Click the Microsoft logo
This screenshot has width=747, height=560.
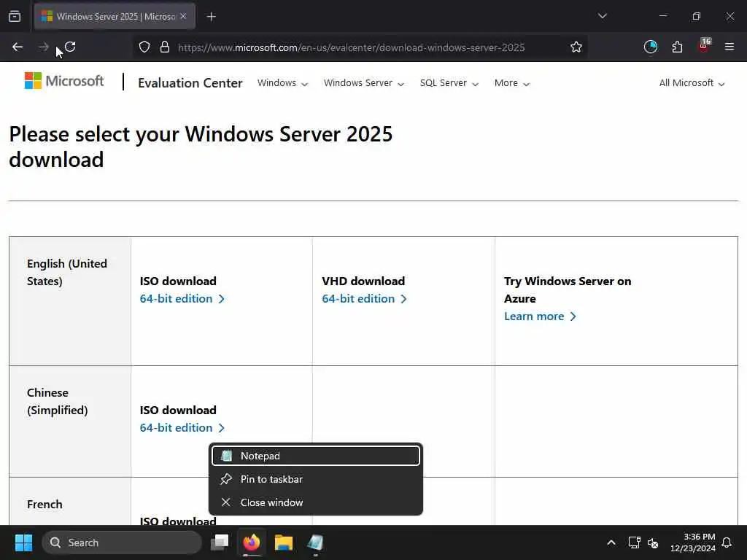click(64, 81)
